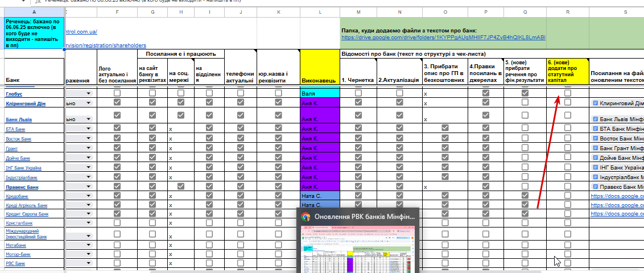
Task: Click the Docs icon for ІНГ Банк Україна file
Action: click(595, 167)
